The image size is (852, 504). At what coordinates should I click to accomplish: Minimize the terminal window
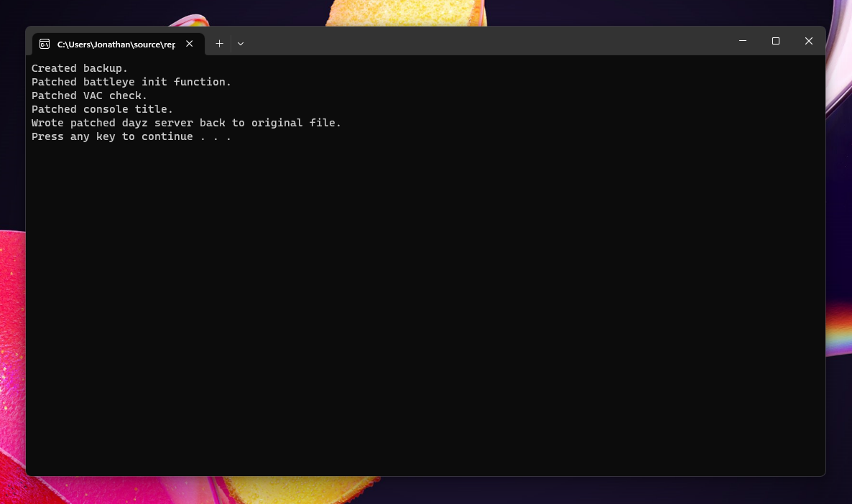tap(743, 41)
